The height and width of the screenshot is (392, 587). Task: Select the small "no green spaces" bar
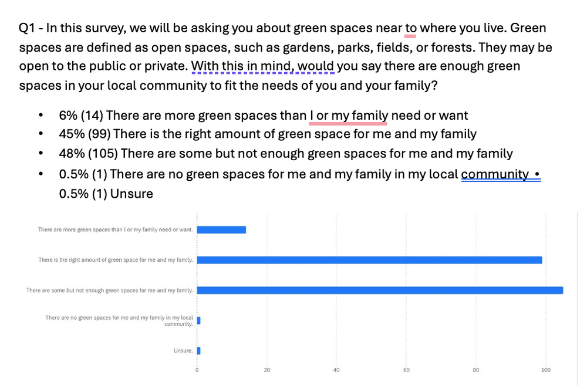tap(199, 320)
